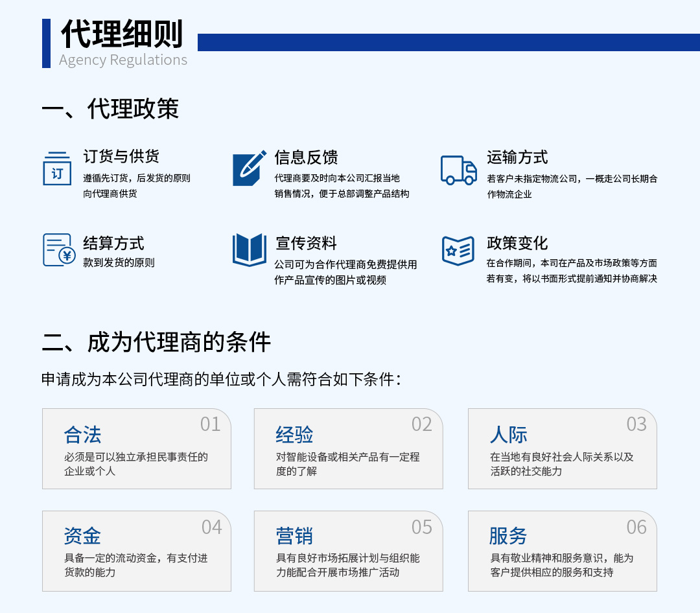700x613 pixels.
Task: Click the 政策变化 star document icon
Action: point(458,250)
